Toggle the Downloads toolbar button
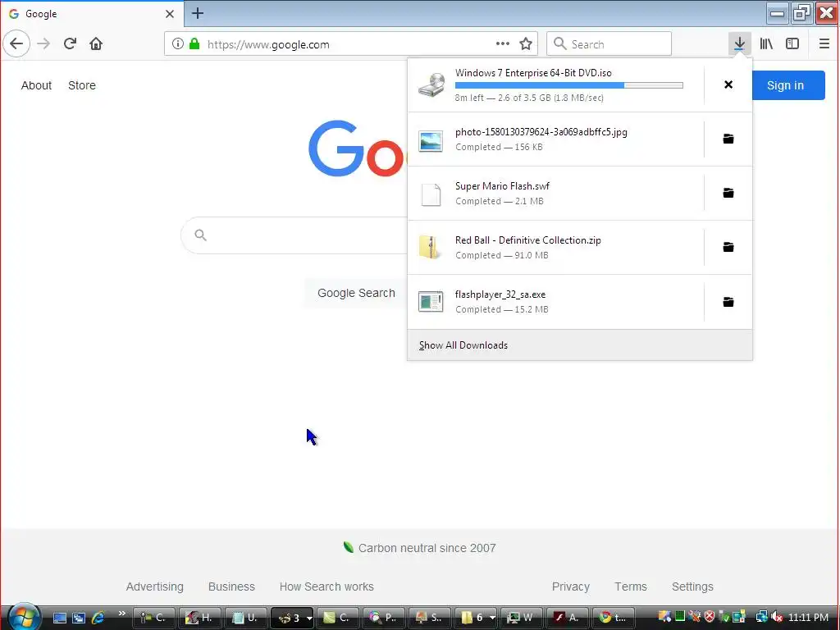Viewport: 840px width, 630px height. pyautogui.click(x=739, y=44)
